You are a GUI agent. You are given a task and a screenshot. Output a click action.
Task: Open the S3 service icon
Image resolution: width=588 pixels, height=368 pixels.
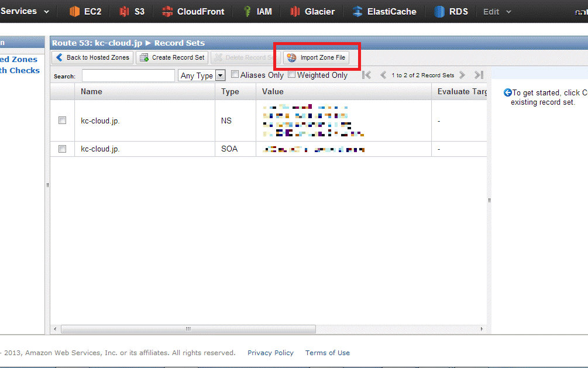pos(124,12)
